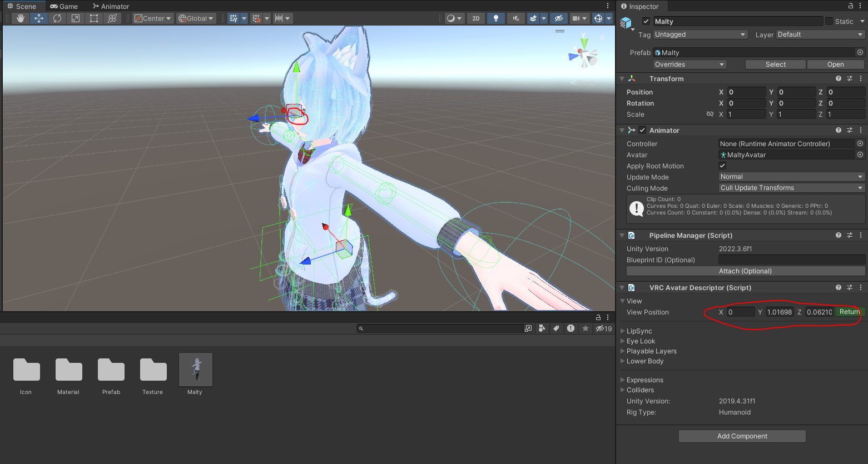
Task: Click the Attach (Optional) button
Action: pyautogui.click(x=746, y=271)
